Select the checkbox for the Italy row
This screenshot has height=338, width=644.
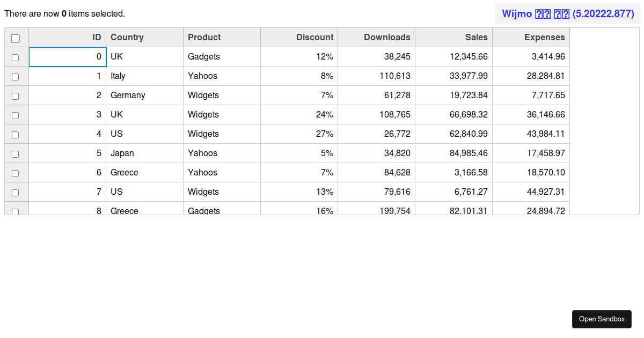(16, 77)
